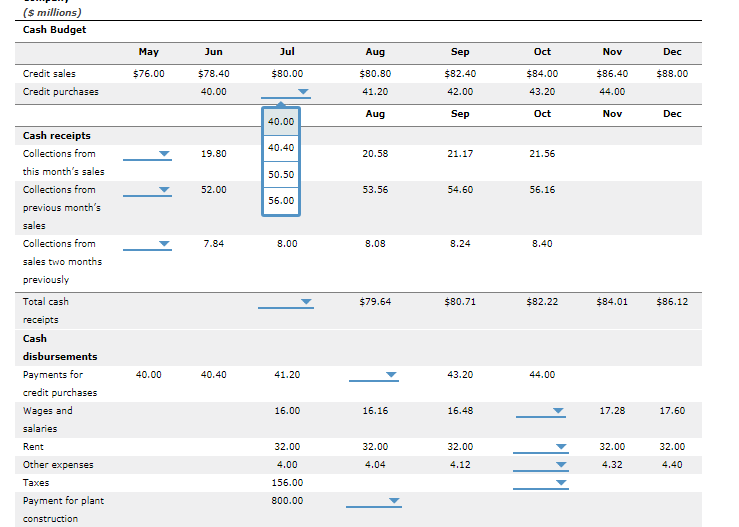Open May dropdown for sales two months previously

pos(148,244)
